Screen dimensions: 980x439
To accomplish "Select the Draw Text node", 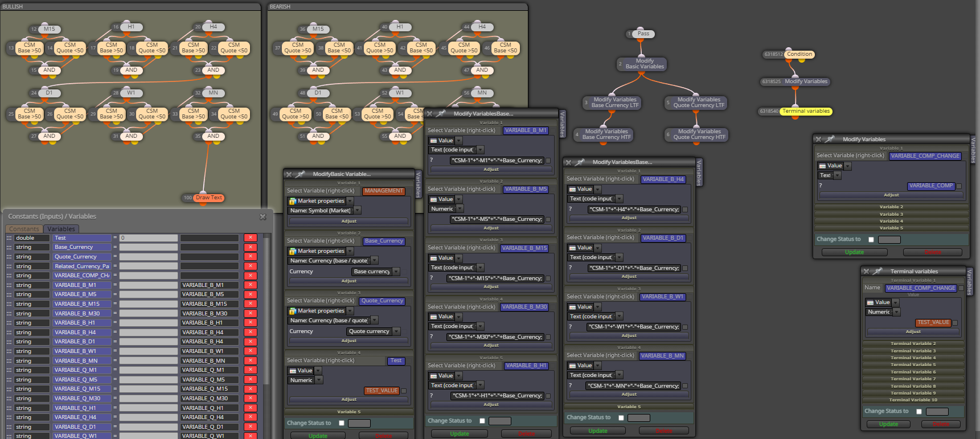I will [x=209, y=198].
